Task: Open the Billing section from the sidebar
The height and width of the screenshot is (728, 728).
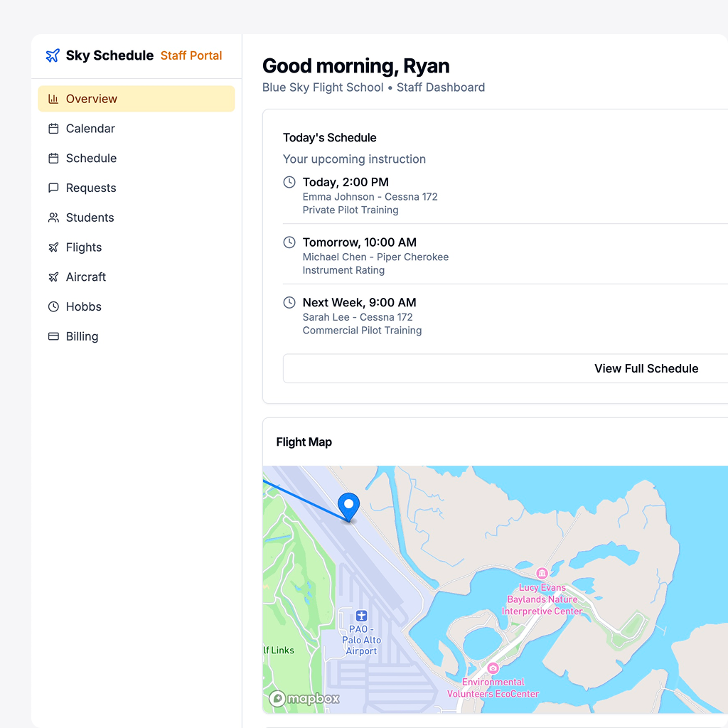Action: [82, 336]
